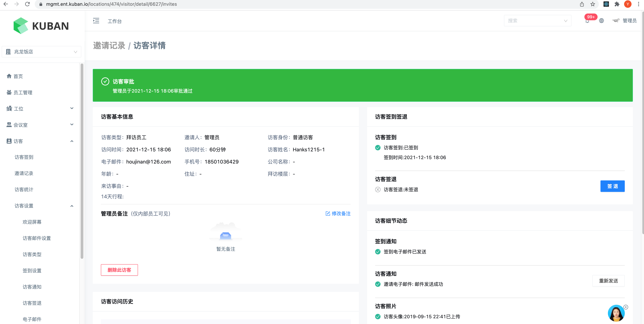Click the 重新发送 button
644x324 pixels.
(x=608, y=281)
